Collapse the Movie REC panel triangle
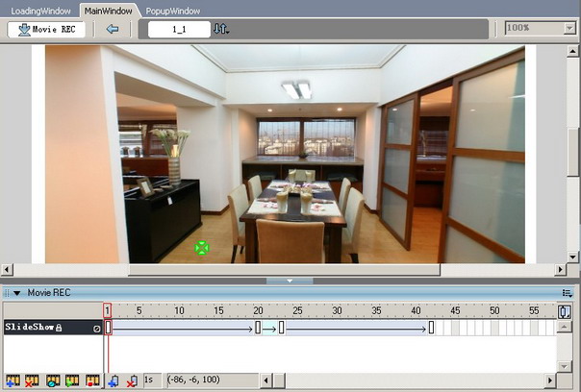 click(x=16, y=293)
